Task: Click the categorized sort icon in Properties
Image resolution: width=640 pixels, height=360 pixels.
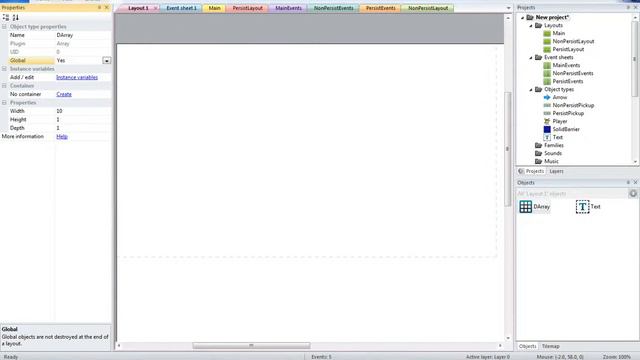Action: 6,18
